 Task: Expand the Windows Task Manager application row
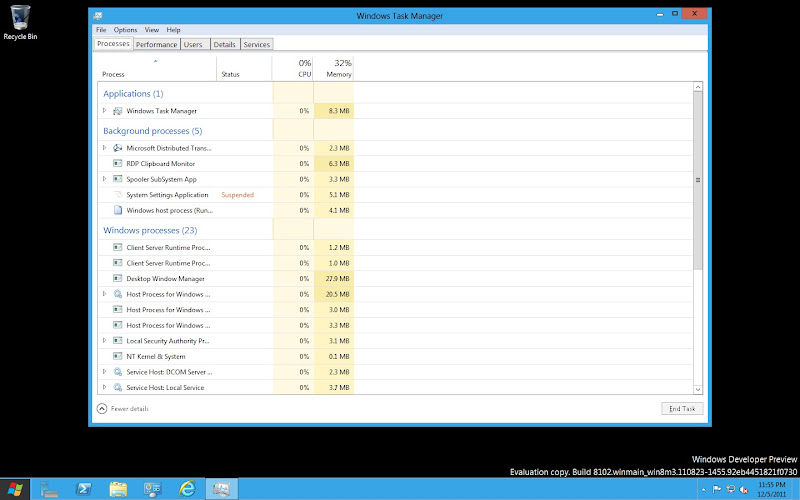(x=105, y=111)
